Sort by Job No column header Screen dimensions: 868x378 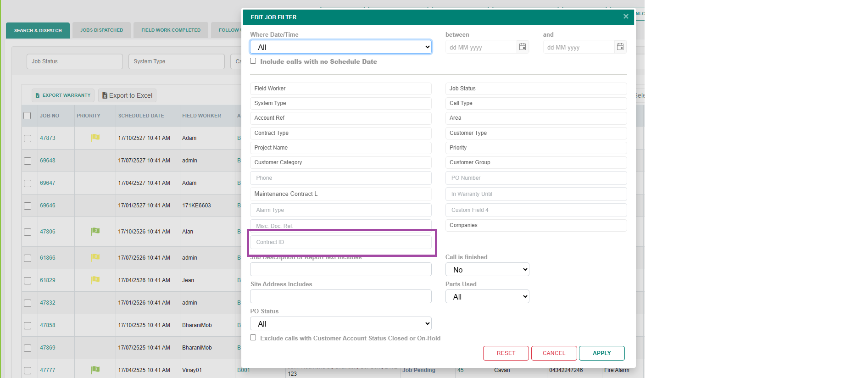[50, 116]
